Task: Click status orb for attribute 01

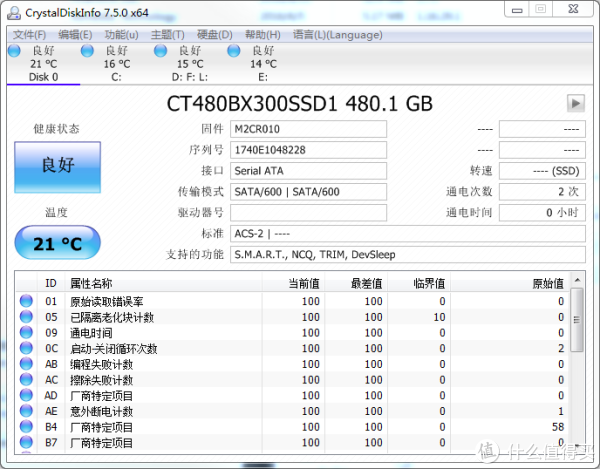Action: pyautogui.click(x=26, y=301)
